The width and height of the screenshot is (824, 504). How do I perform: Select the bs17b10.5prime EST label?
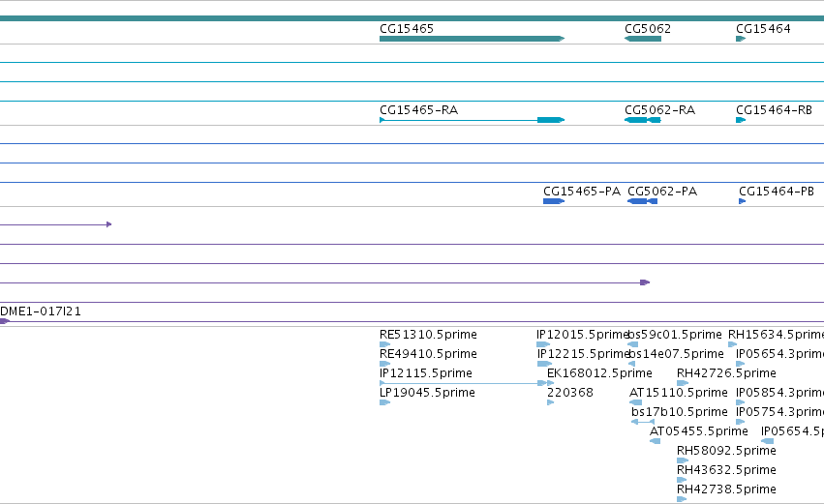point(680,412)
